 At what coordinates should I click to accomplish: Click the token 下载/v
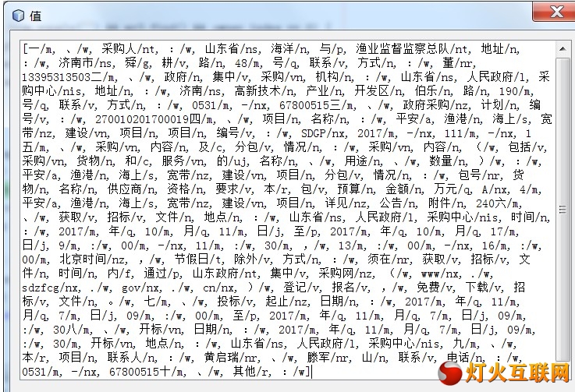coord(484,288)
